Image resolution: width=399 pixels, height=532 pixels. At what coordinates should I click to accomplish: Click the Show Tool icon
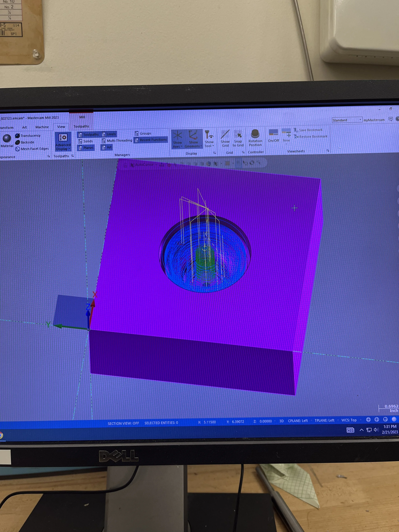pyautogui.click(x=209, y=134)
